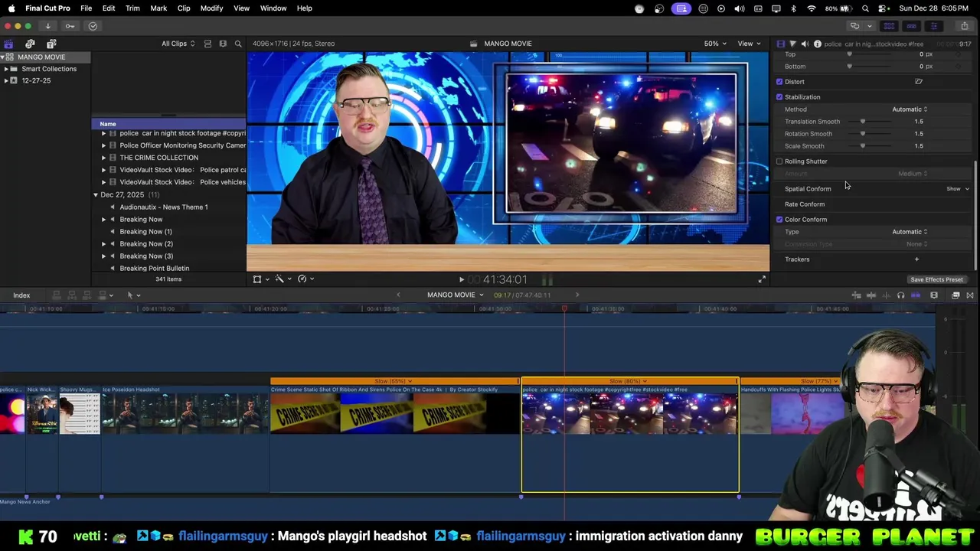Show the Audio inspector speaker icon

[x=805, y=44]
